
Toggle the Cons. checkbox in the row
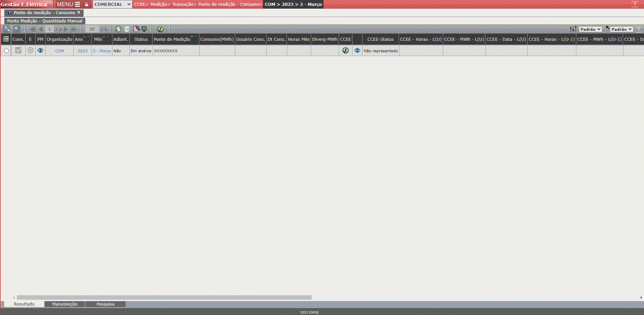click(x=18, y=51)
